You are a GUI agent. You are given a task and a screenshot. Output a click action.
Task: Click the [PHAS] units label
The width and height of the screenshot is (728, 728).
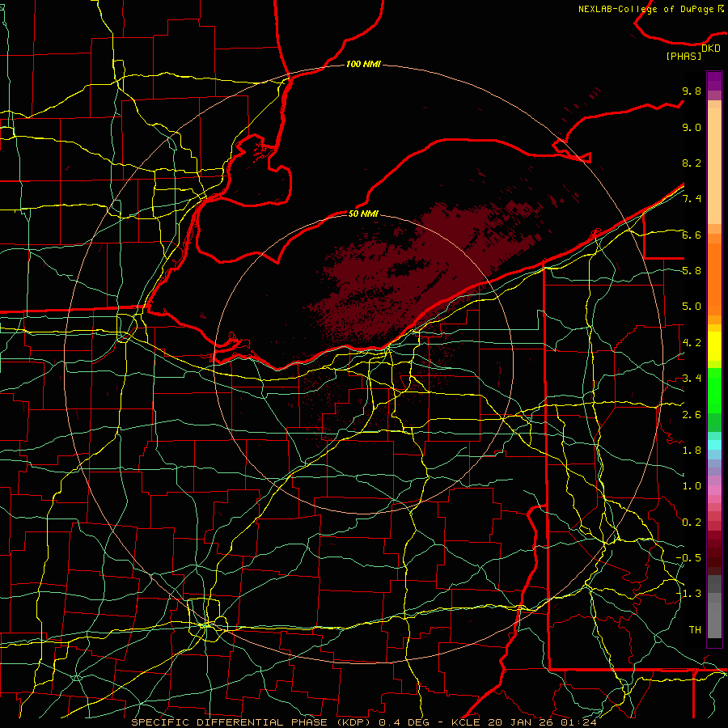[684, 57]
